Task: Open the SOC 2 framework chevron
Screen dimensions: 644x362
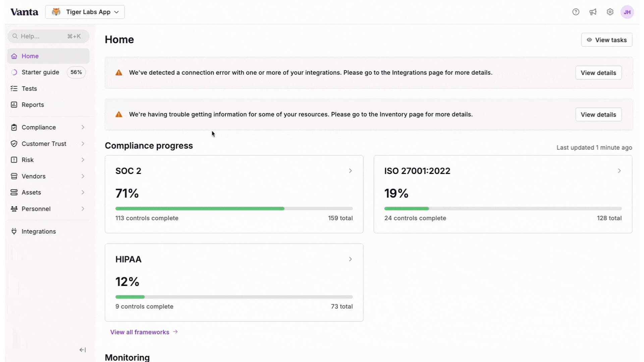Action: (350, 171)
